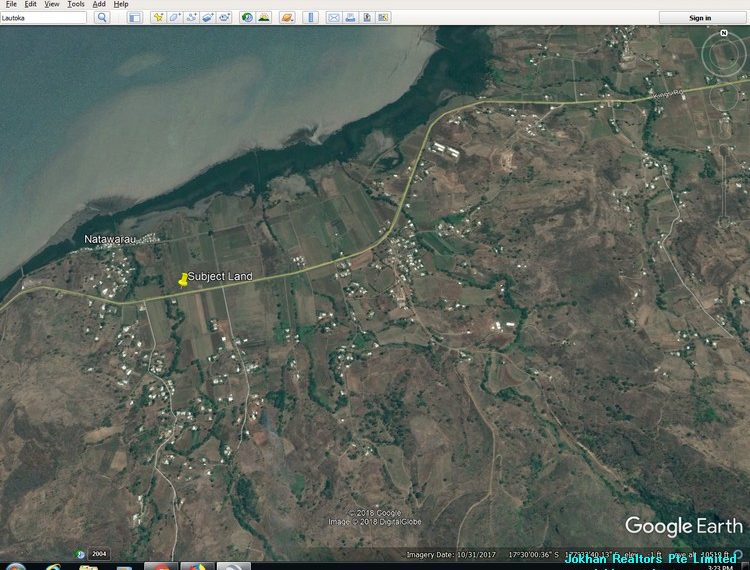Click the yellow Subject Land pushpin
This screenshot has width=750, height=570.
pyautogui.click(x=182, y=280)
